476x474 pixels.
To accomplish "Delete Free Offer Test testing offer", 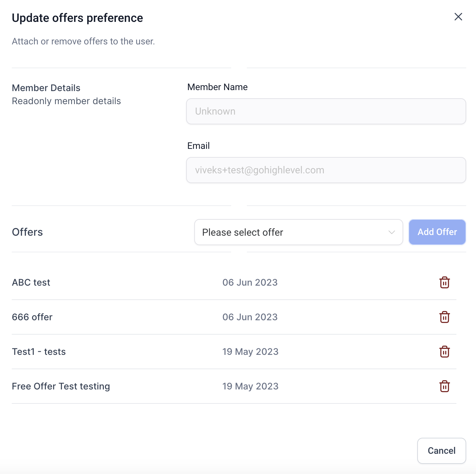I will (444, 386).
